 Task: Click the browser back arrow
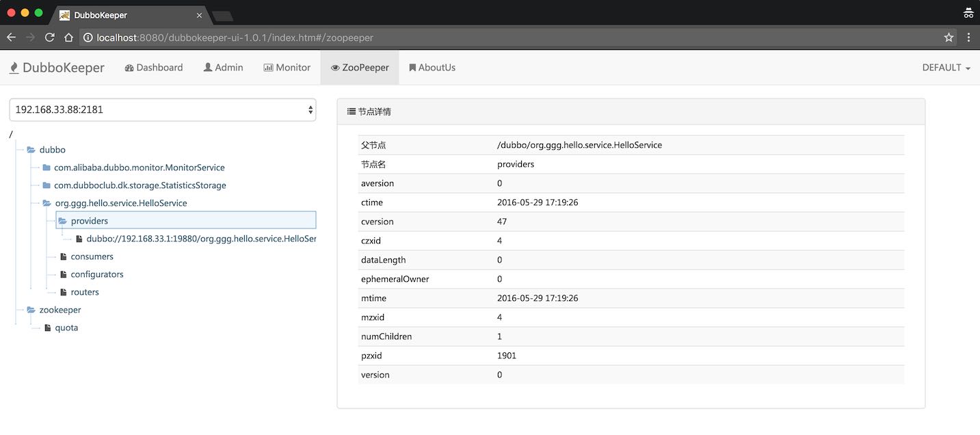(11, 38)
